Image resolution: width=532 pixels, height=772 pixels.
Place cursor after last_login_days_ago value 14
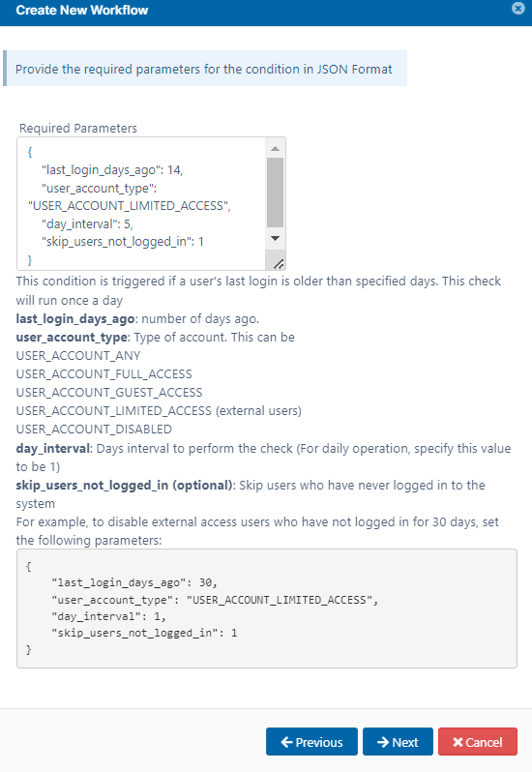coord(181,170)
